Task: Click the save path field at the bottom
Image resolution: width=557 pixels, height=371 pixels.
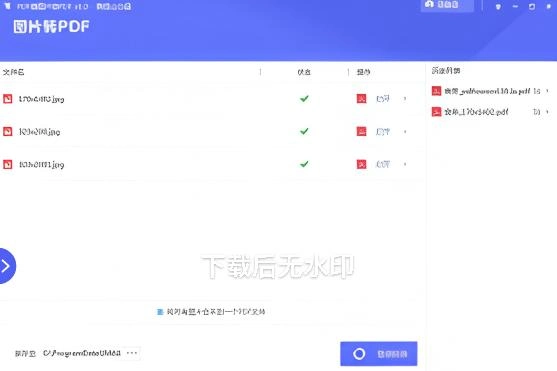Action: click(82, 353)
